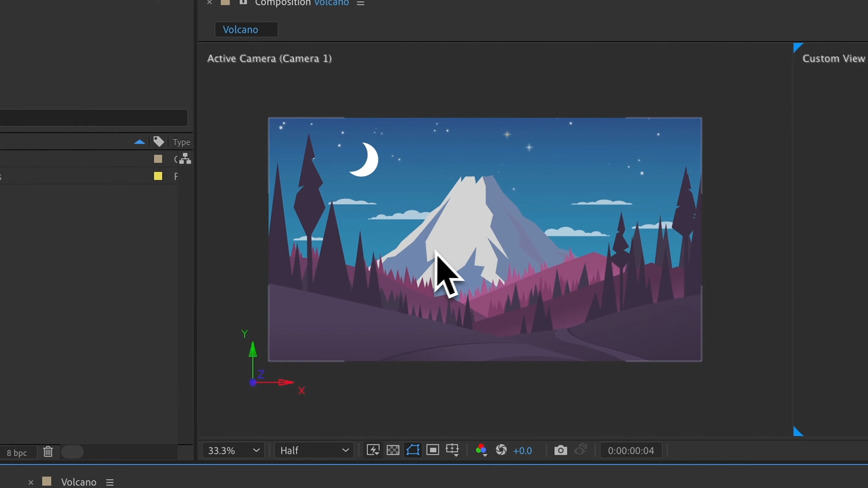Click the reset exposure aperture icon
The height and width of the screenshot is (488, 868).
[x=501, y=450]
